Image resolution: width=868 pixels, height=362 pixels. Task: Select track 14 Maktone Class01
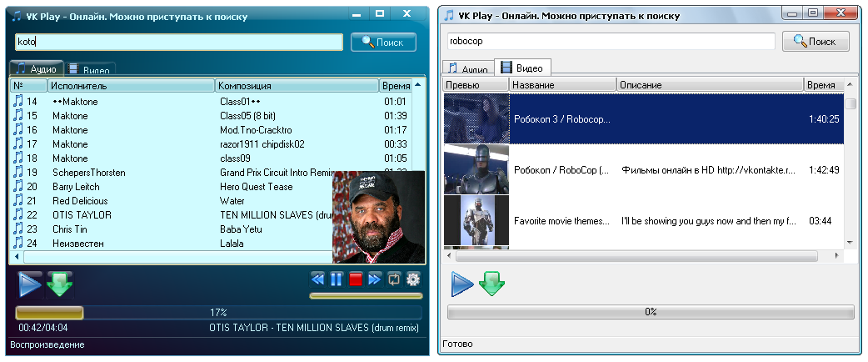tap(211, 102)
